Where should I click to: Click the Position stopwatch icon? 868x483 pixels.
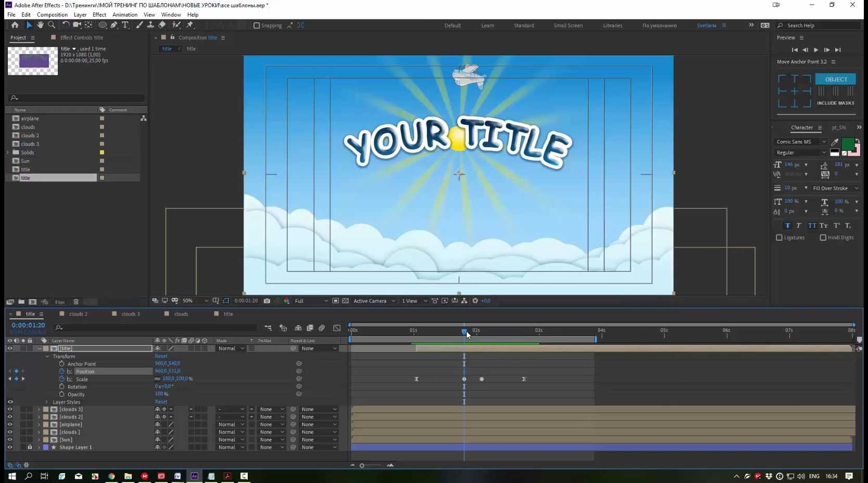click(x=62, y=371)
